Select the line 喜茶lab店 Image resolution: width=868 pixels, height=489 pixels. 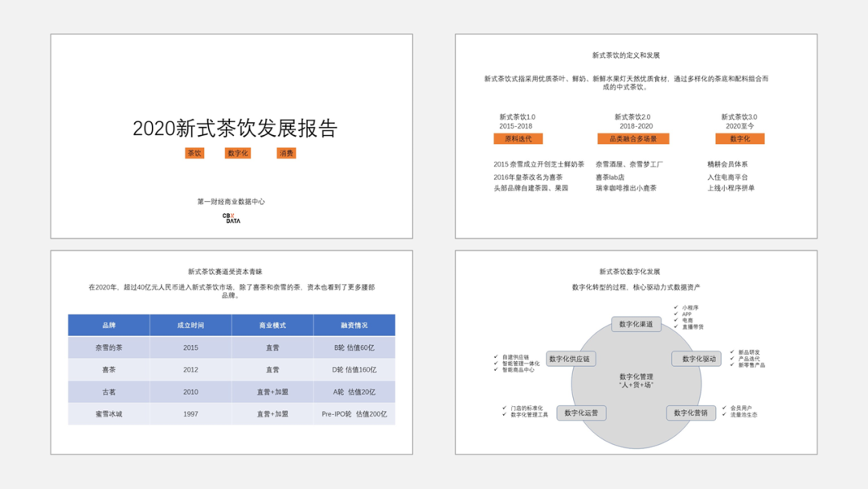coord(609,177)
